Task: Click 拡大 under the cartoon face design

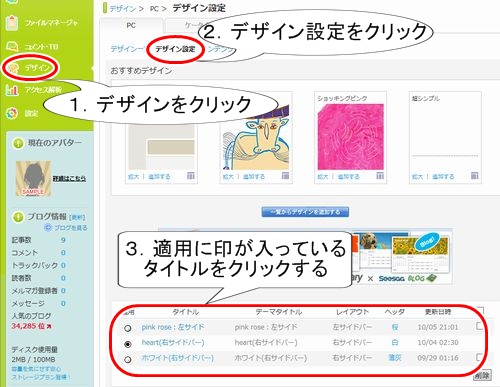Action: (228, 177)
